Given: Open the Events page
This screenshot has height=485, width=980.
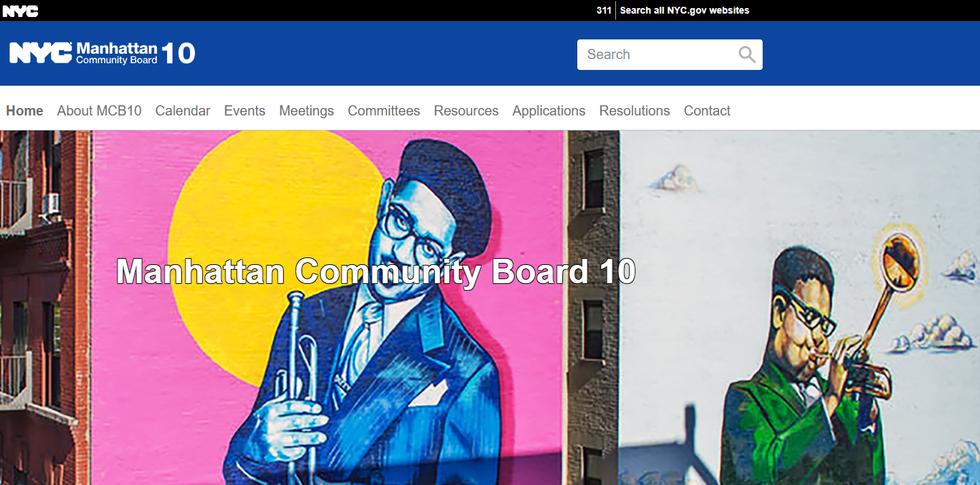Looking at the screenshot, I should tap(244, 110).
